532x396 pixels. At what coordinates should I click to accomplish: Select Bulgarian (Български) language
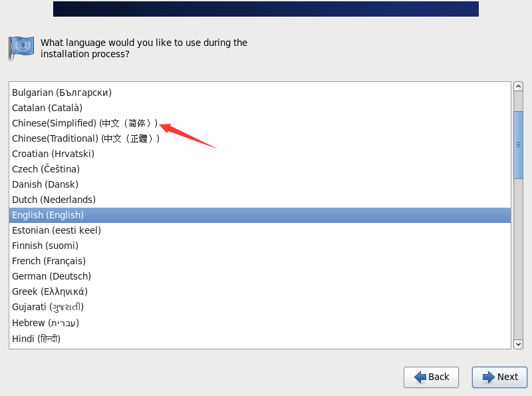(x=260, y=93)
